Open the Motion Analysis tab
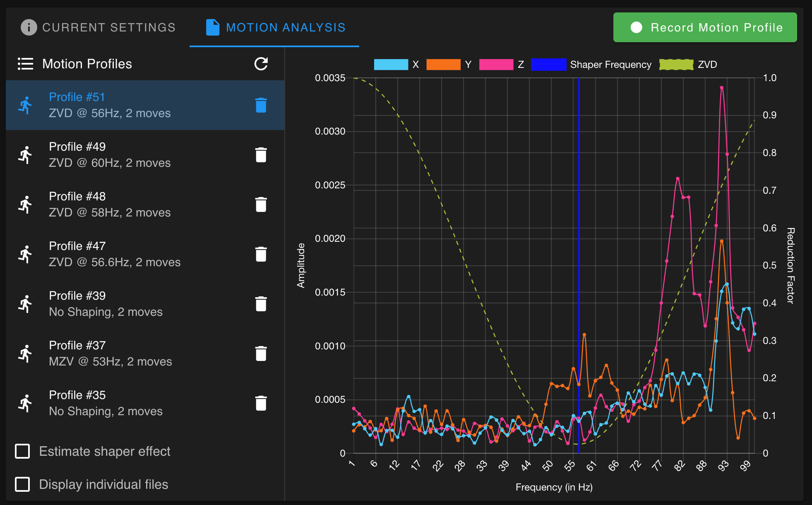 click(274, 27)
